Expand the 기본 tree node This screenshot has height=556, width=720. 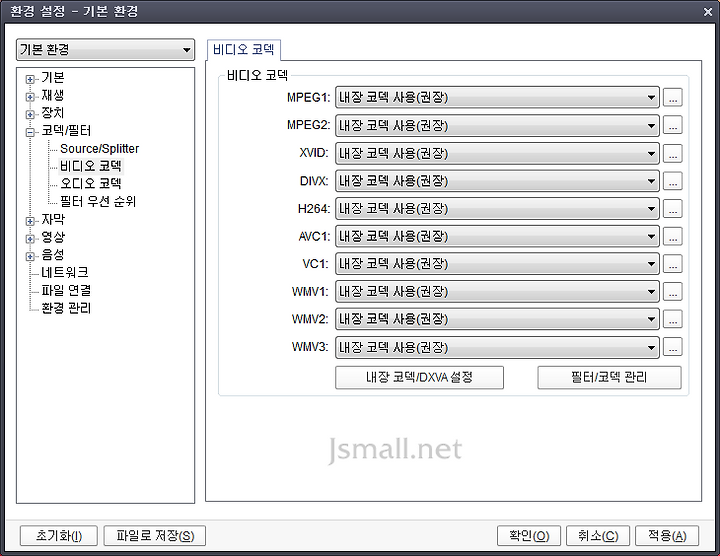point(30,79)
